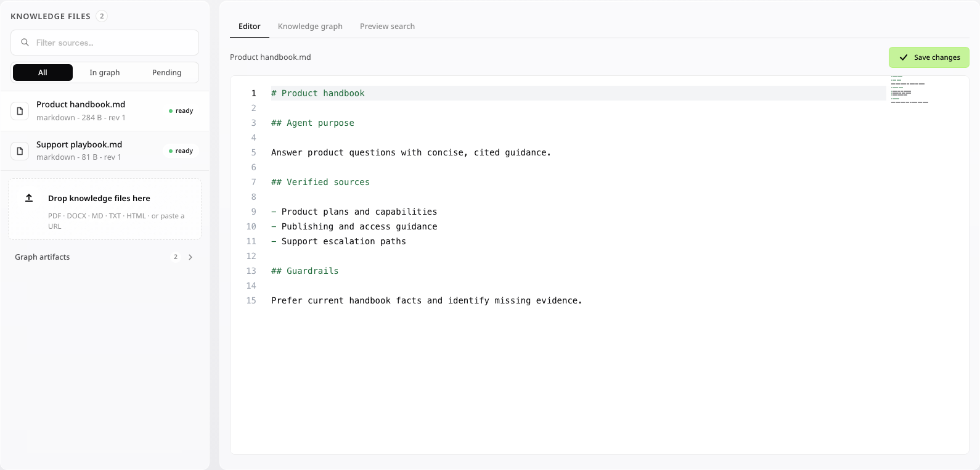Image resolution: width=980 pixels, height=470 pixels.
Task: Open Support playbook.md in the file list
Action: coord(105,151)
